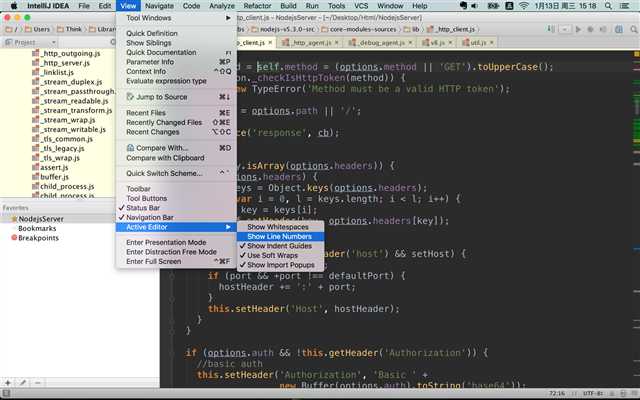Open Breakpoints in Favorites panel

click(35, 238)
